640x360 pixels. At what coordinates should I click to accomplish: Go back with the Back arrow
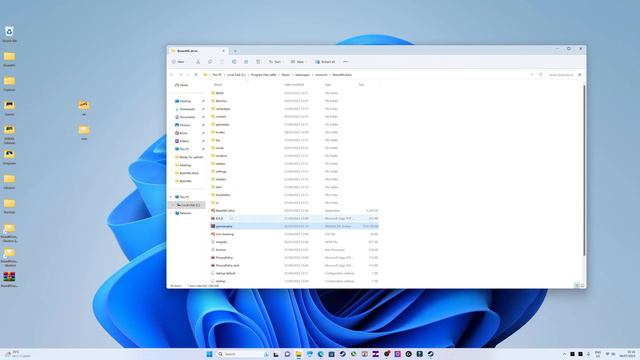[172, 75]
